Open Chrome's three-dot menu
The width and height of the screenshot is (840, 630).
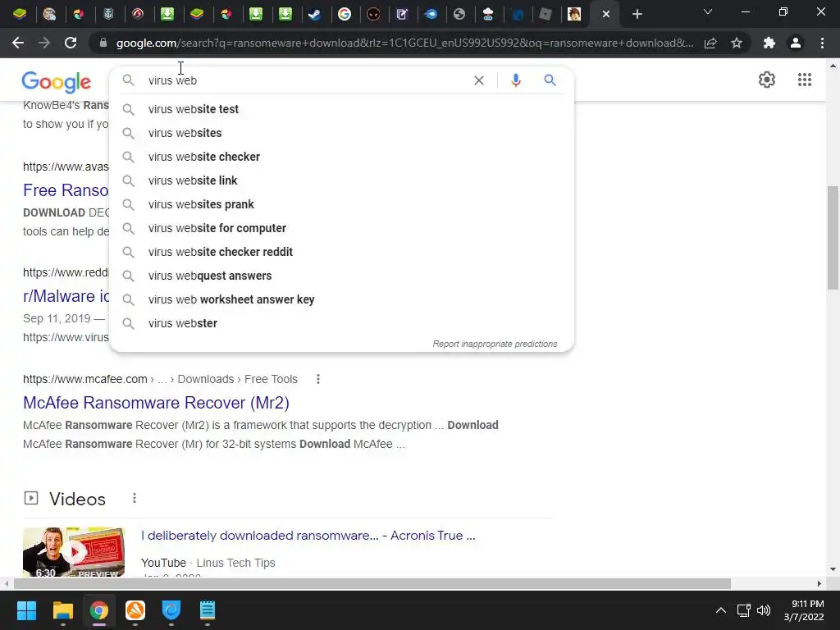click(822, 43)
